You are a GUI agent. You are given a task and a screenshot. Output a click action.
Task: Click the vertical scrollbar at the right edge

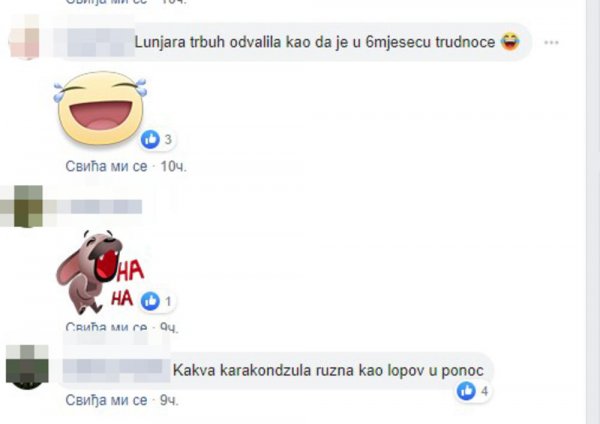pyautogui.click(x=593, y=212)
